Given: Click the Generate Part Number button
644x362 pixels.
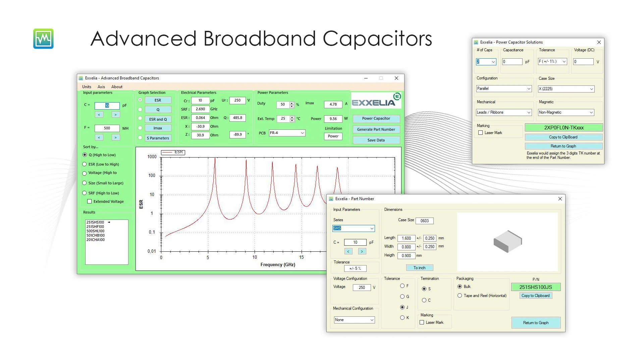Looking at the screenshot, I should (376, 129).
